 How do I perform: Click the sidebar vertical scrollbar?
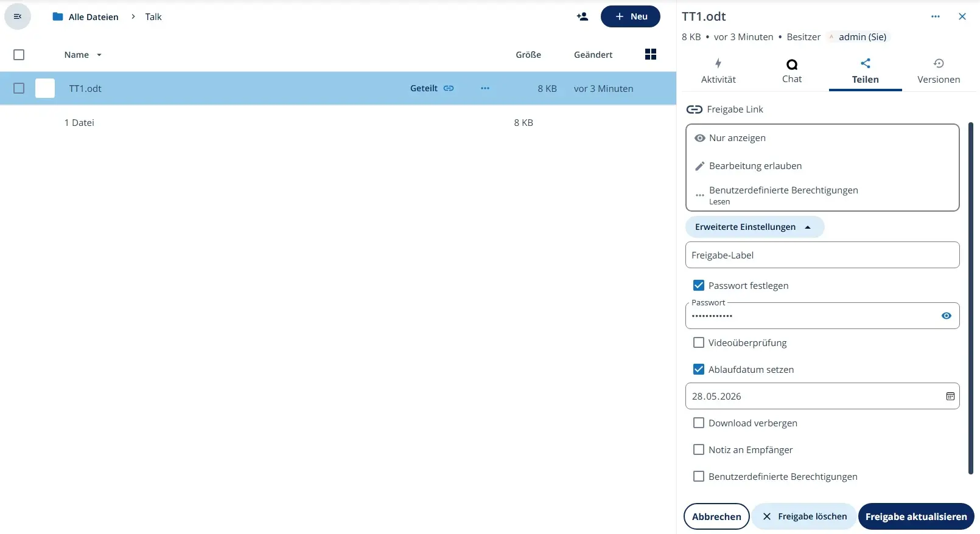[971, 298]
